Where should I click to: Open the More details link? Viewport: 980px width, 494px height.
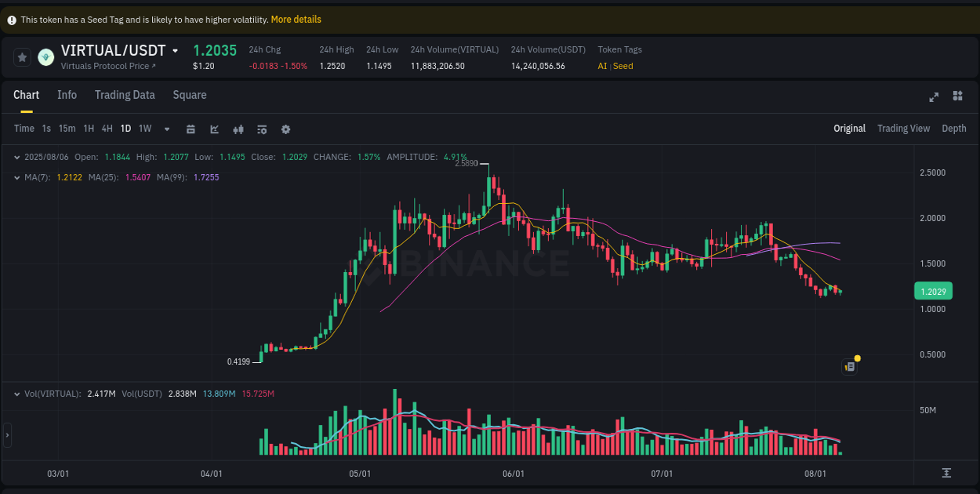tap(296, 19)
